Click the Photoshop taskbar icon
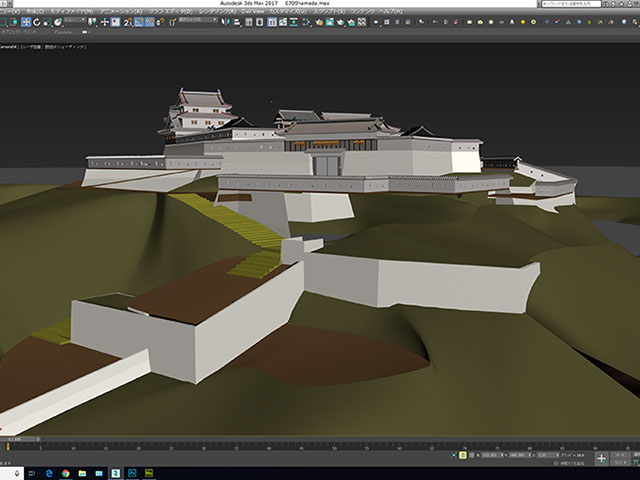Viewport: 640px width, 480px height. 133,472
